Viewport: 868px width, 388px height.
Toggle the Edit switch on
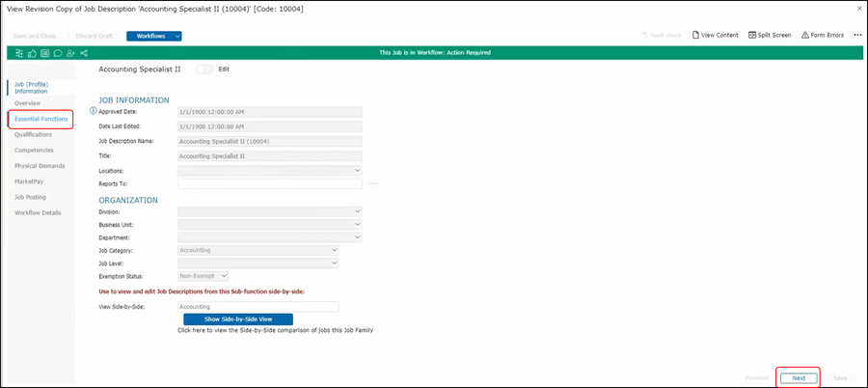[x=204, y=69]
